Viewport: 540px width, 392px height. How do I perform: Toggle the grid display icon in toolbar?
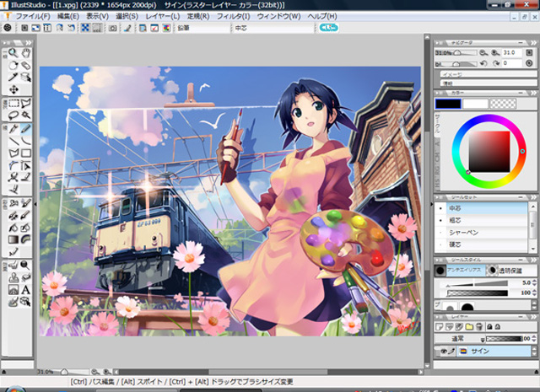tap(97, 28)
